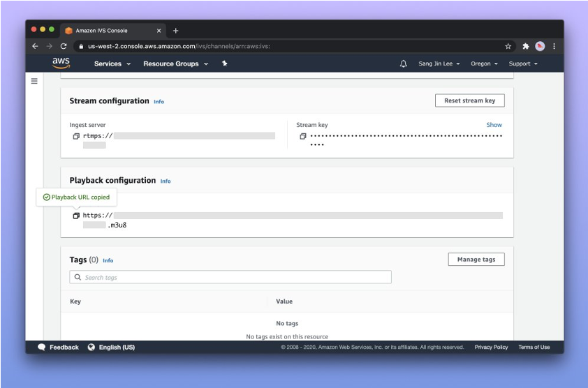
Task: Open the Oregon region selector
Action: 484,64
